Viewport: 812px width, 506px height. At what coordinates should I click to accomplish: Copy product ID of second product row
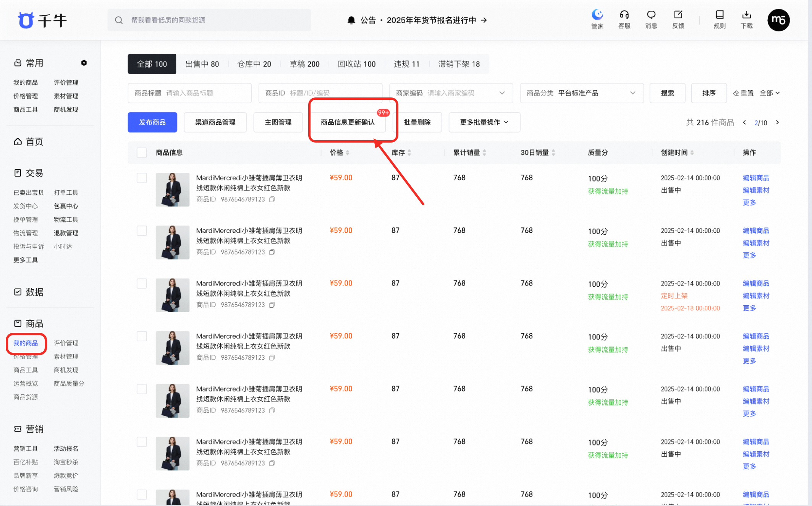coord(272,252)
